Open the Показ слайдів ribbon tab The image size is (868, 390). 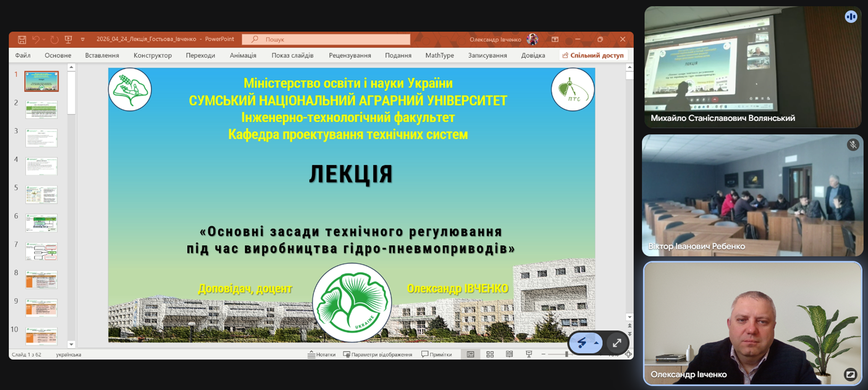point(292,55)
